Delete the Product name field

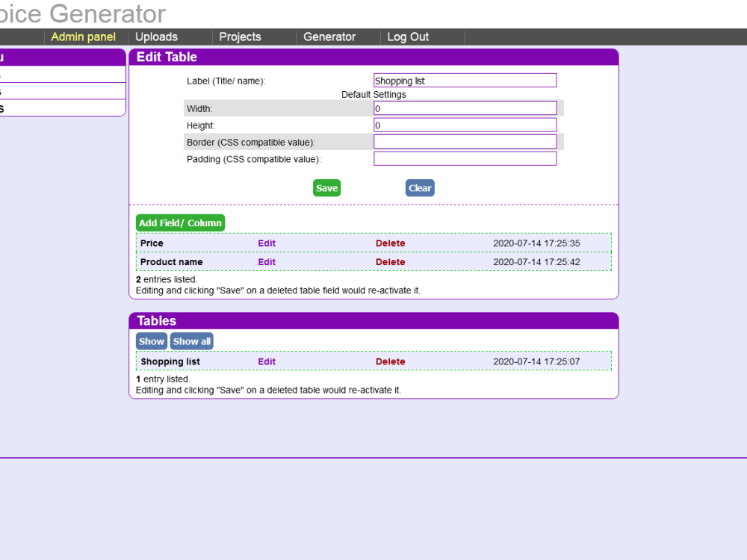pyautogui.click(x=390, y=262)
